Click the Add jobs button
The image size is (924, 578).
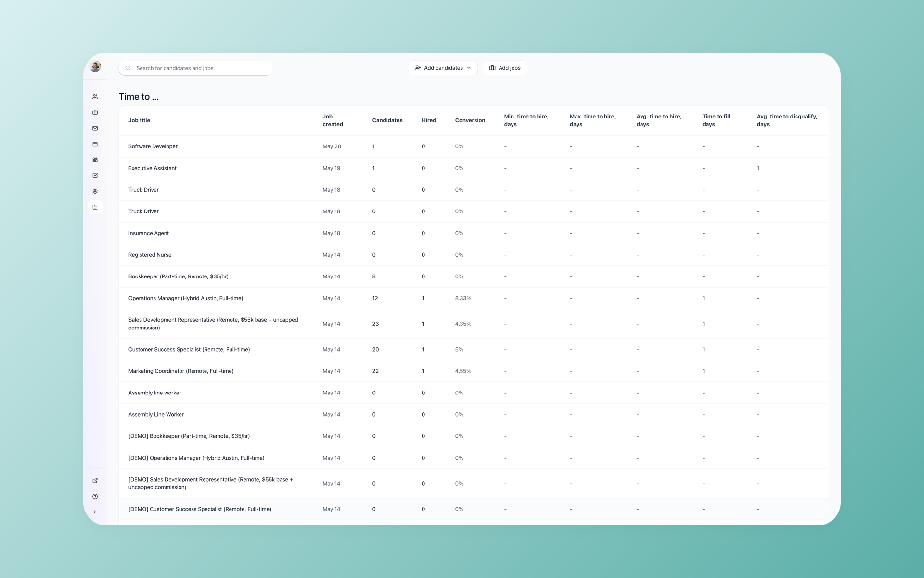tap(505, 68)
